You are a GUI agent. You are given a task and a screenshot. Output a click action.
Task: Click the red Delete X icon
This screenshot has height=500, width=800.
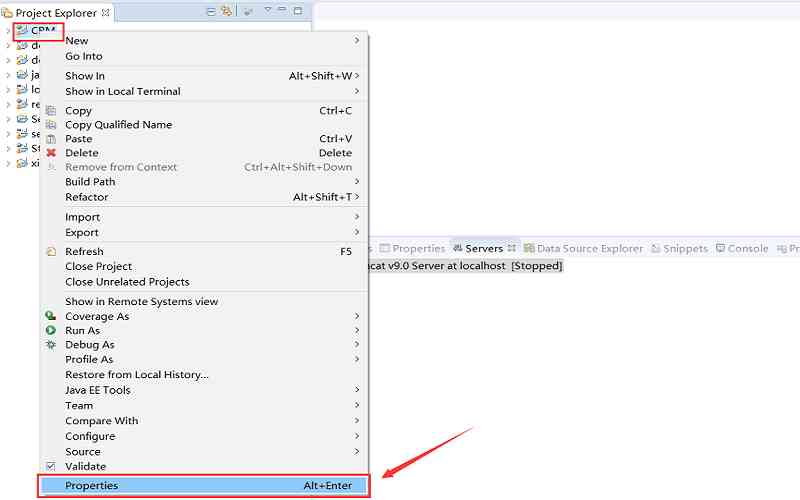[x=51, y=153]
